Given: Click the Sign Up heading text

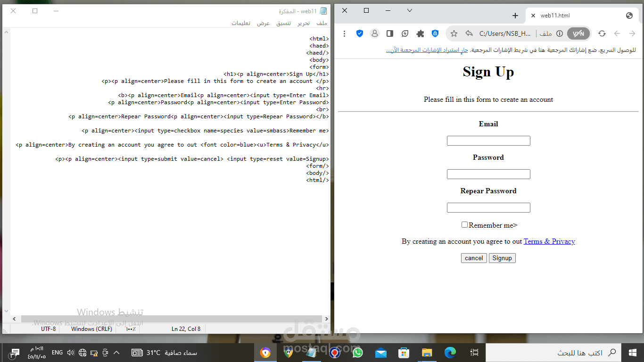Looking at the screenshot, I should pos(488,72).
